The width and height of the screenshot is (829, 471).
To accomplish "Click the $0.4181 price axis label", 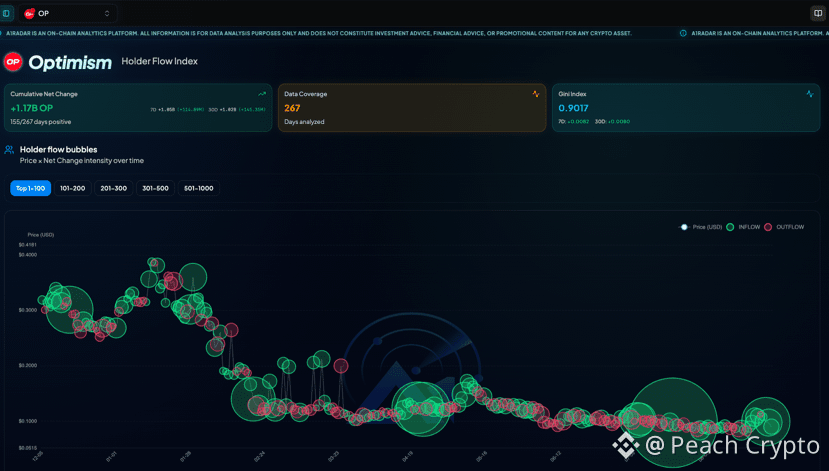I will (27, 245).
